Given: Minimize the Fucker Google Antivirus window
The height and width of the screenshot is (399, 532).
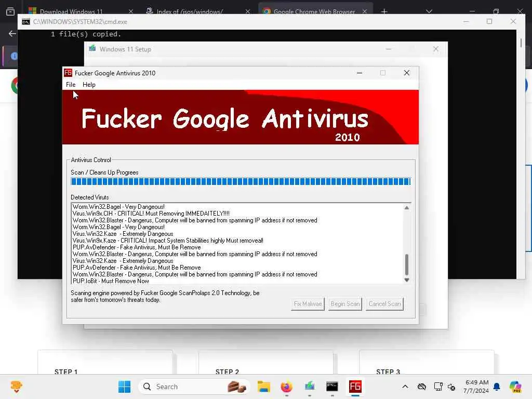Looking at the screenshot, I should click(x=360, y=73).
